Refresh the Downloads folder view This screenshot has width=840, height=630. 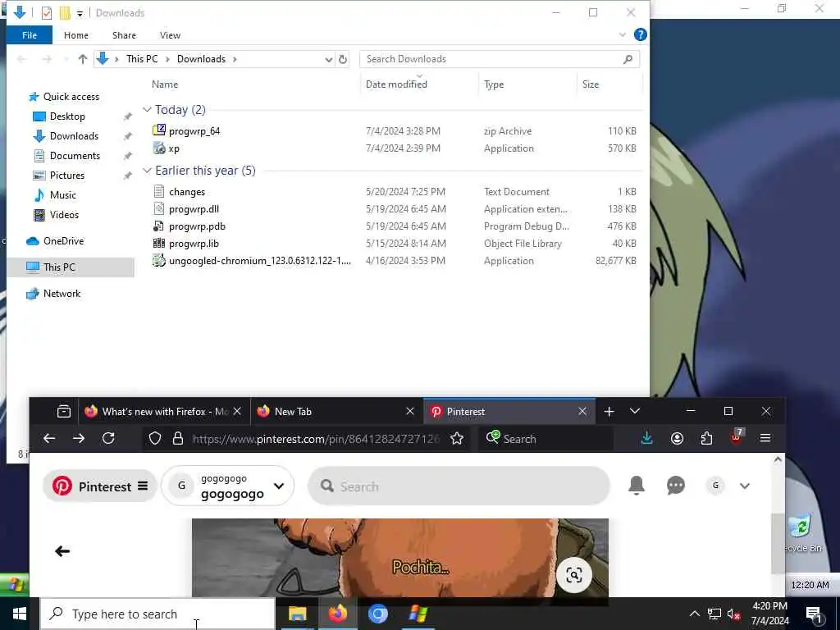[x=343, y=59]
